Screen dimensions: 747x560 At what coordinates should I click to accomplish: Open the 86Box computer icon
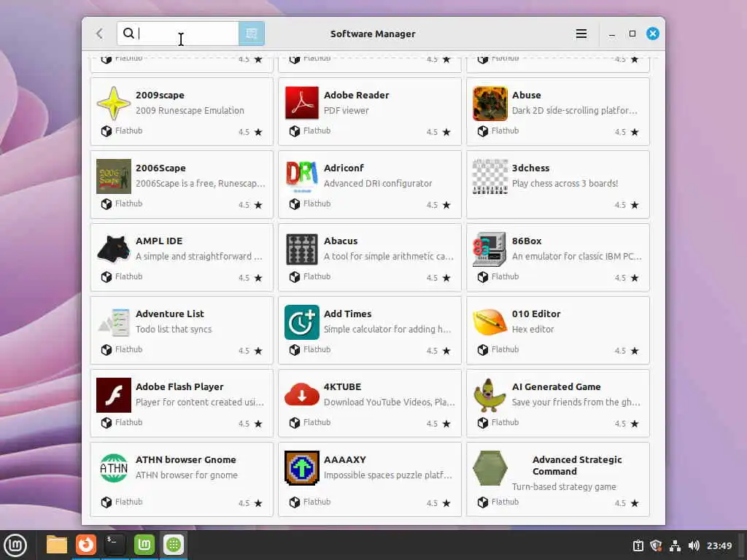click(x=489, y=249)
